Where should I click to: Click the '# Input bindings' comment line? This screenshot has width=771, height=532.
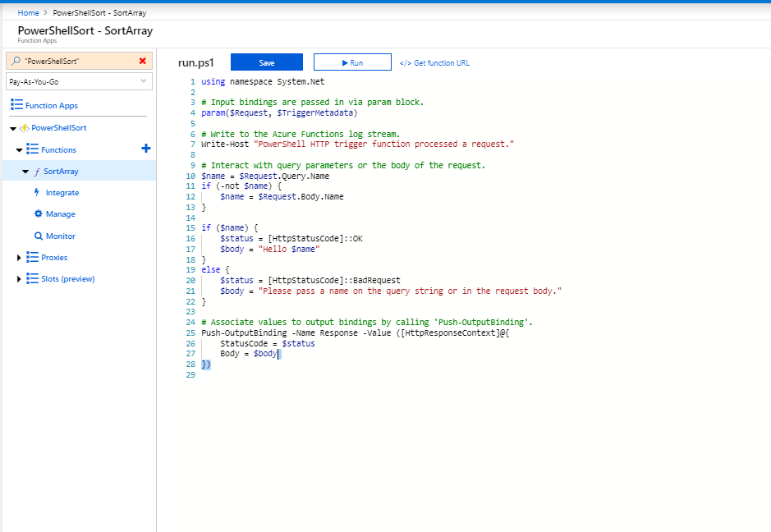click(x=312, y=103)
